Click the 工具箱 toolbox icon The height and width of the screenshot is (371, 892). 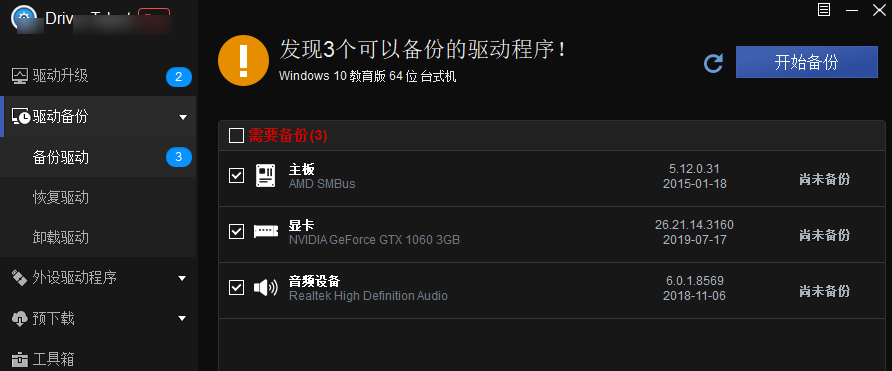click(x=19, y=360)
